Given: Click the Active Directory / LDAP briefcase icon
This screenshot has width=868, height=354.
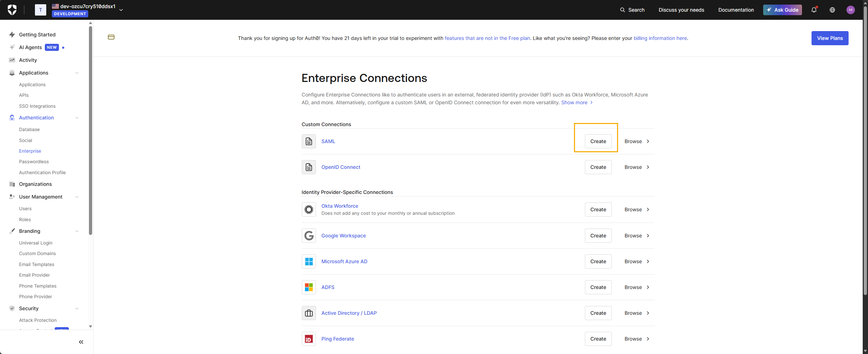Looking at the screenshot, I should coord(309,313).
